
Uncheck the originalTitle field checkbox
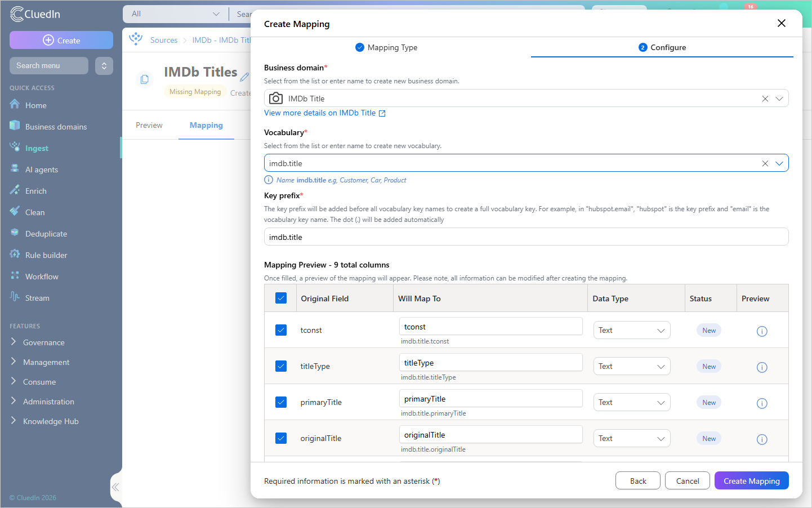(281, 438)
